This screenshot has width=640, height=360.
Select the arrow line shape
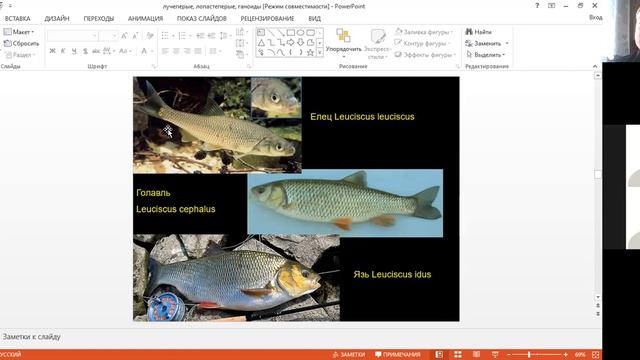280,33
